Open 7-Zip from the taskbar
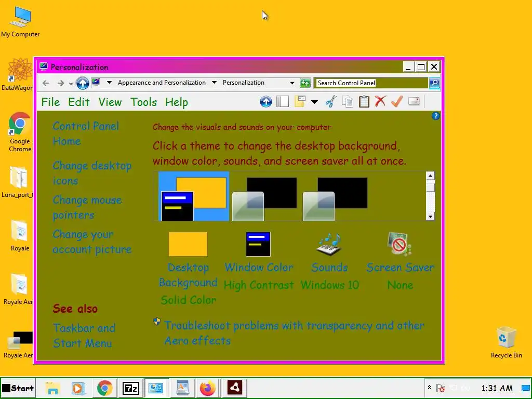 coord(131,388)
